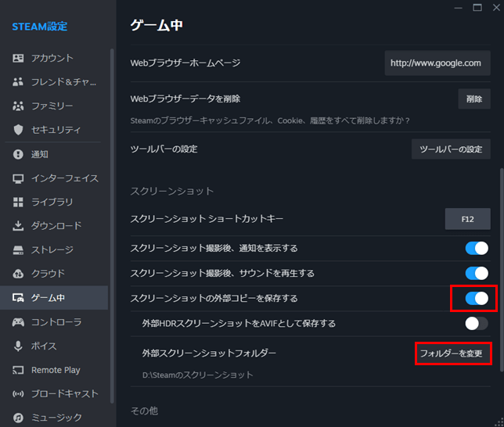Select ボイス in the sidebar
Screen dimensions: 504x427
coord(54,346)
